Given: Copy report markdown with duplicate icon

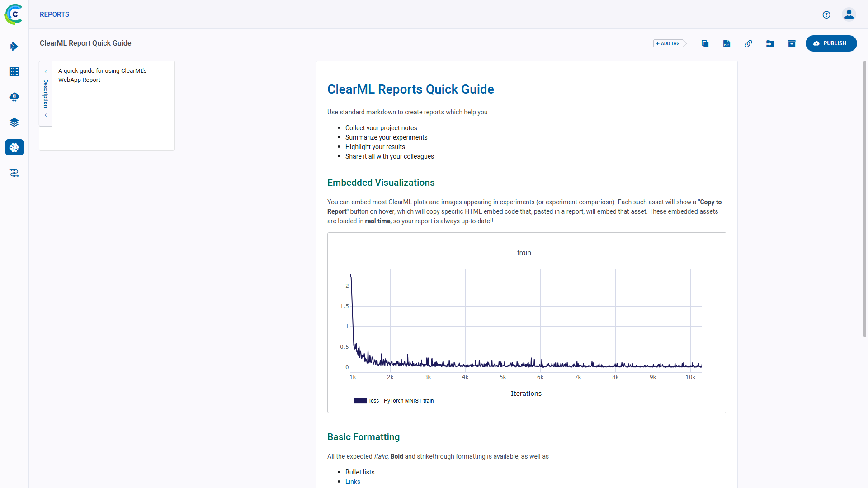Looking at the screenshot, I should [705, 43].
